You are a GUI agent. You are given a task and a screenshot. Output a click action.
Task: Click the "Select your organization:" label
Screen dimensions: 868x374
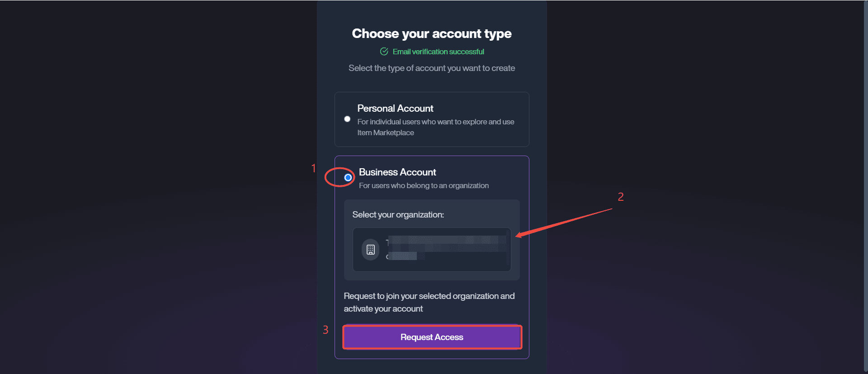398,215
